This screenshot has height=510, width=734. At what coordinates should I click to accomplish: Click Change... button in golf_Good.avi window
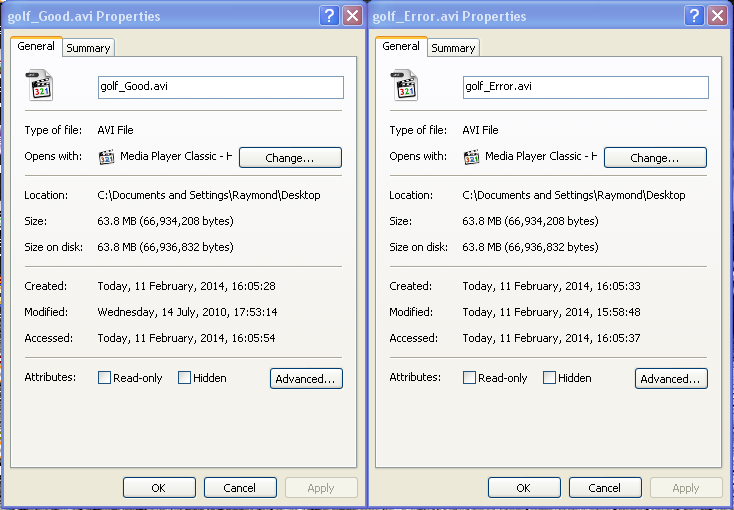[290, 157]
